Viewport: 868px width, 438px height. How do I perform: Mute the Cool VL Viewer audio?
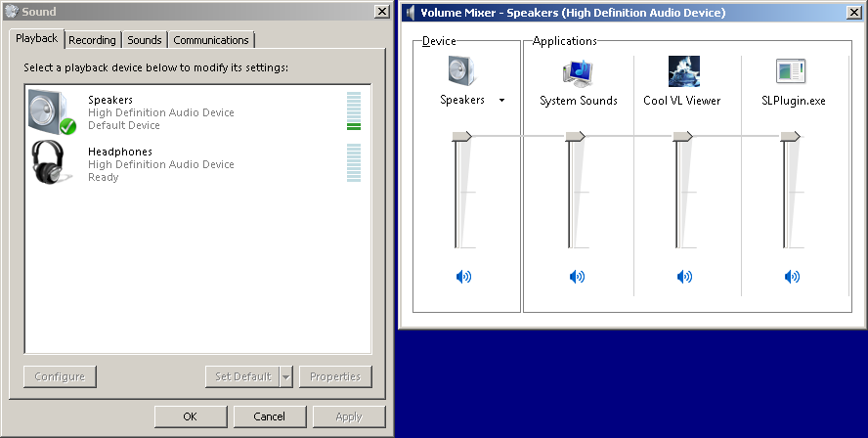(x=683, y=277)
